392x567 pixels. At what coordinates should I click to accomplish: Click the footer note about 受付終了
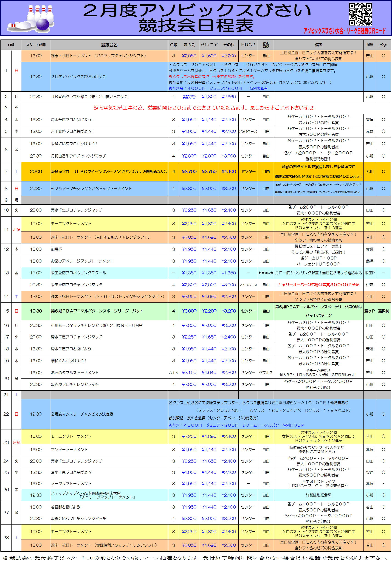pos(196,558)
